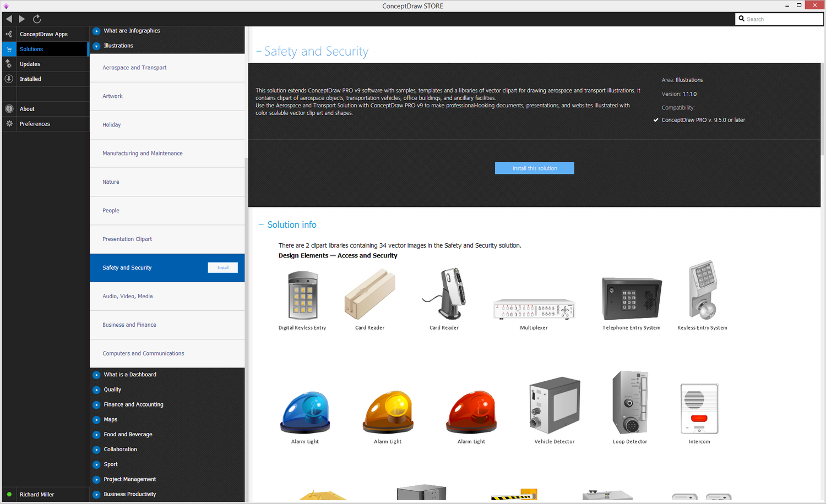Click the Installed download icon
The height and width of the screenshot is (504, 826).
pyautogui.click(x=9, y=79)
